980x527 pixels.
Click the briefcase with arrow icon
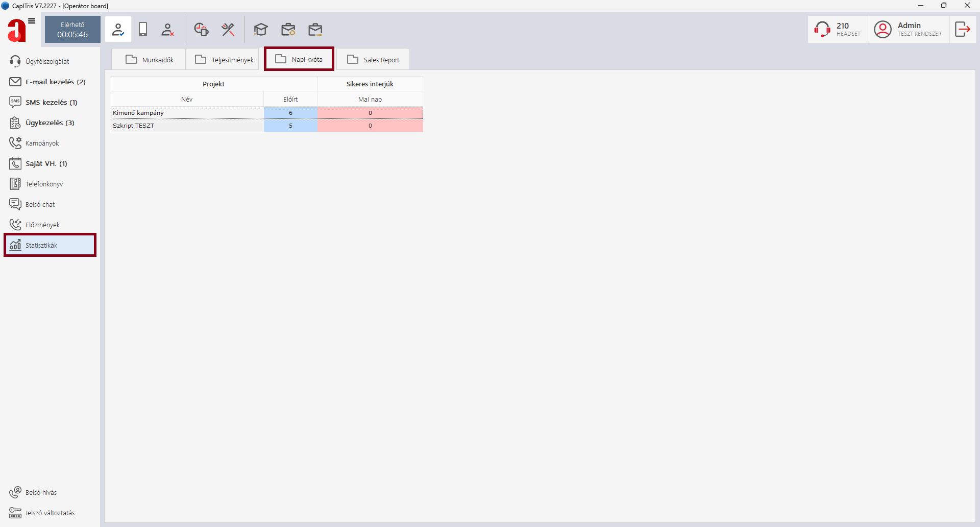[x=315, y=30]
